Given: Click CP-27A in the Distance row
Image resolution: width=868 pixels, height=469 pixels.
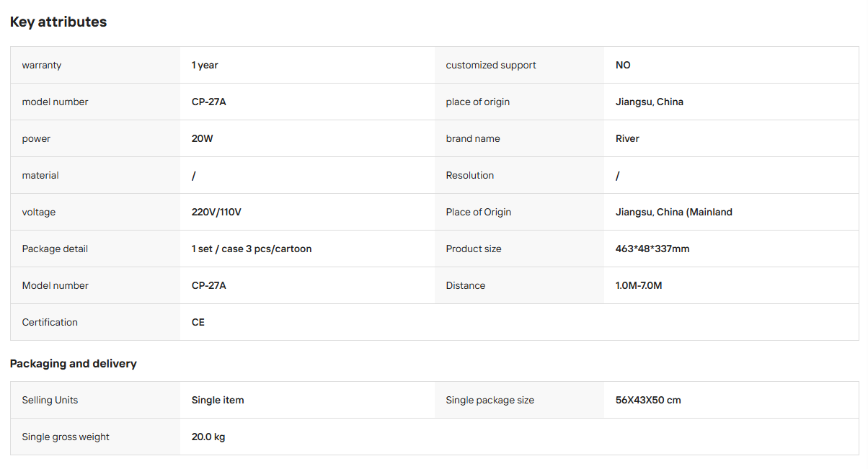Looking at the screenshot, I should point(209,286).
